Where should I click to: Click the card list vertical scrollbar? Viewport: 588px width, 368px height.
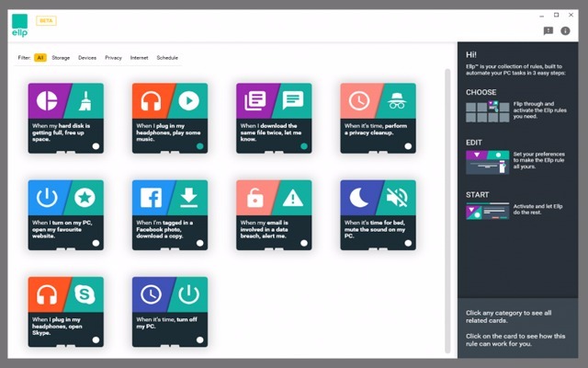click(447, 184)
